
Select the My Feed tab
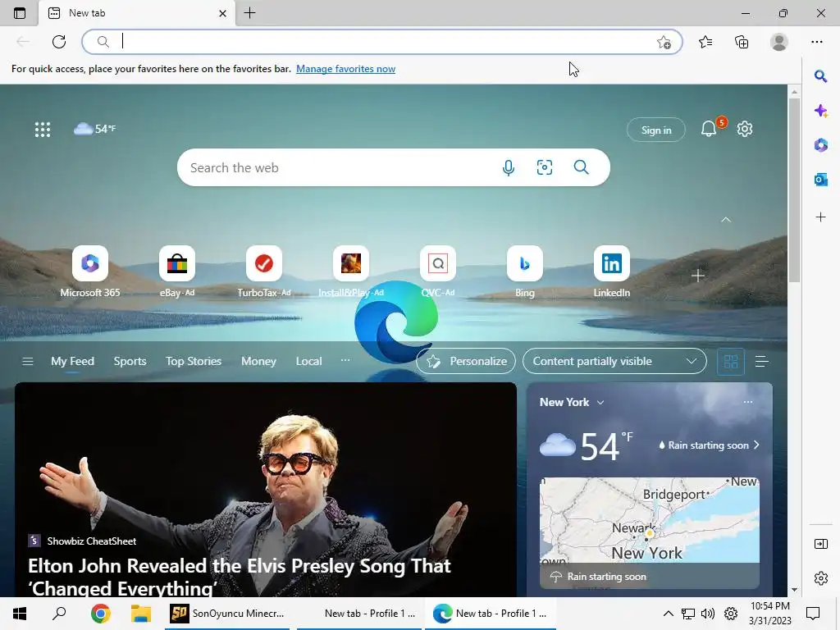coord(72,362)
